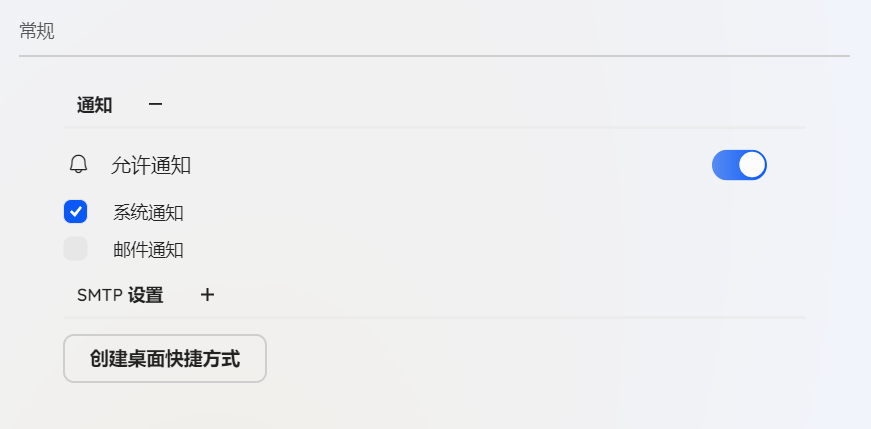Collapse the 通知 section with minus icon

click(x=155, y=104)
